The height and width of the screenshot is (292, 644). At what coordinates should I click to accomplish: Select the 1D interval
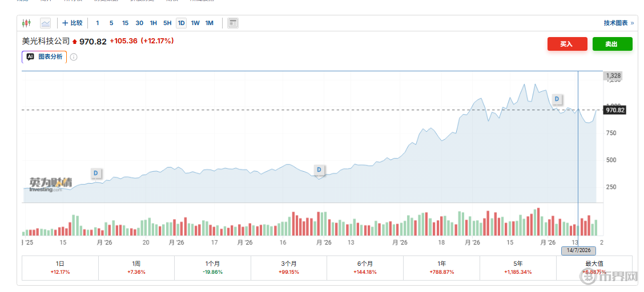[x=181, y=23]
